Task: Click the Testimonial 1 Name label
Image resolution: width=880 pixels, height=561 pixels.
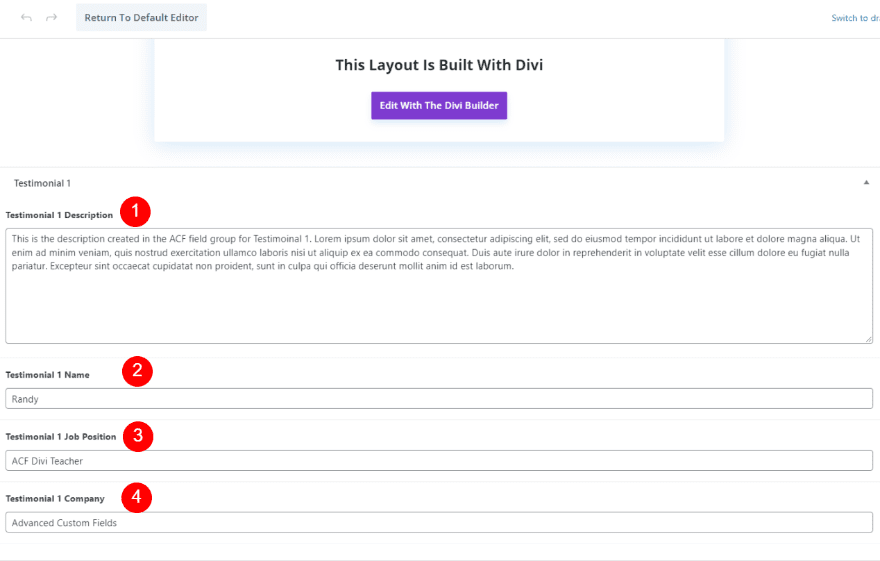Action: coord(47,375)
